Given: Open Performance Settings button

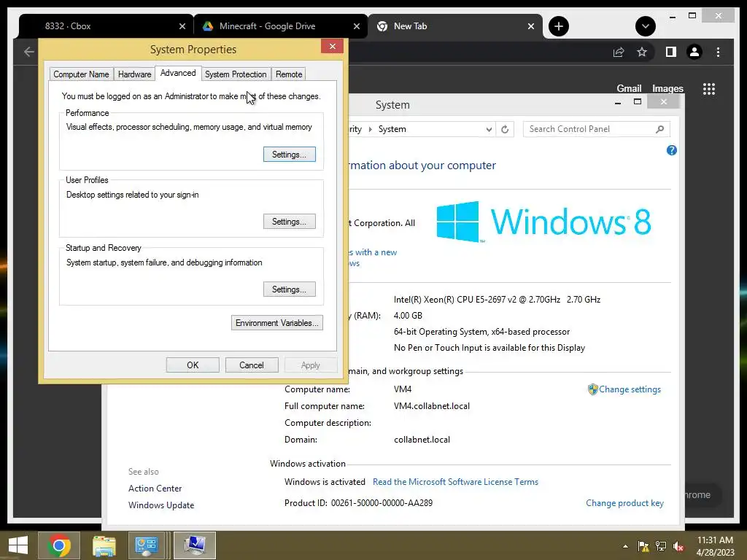Looking at the screenshot, I should click(x=289, y=155).
